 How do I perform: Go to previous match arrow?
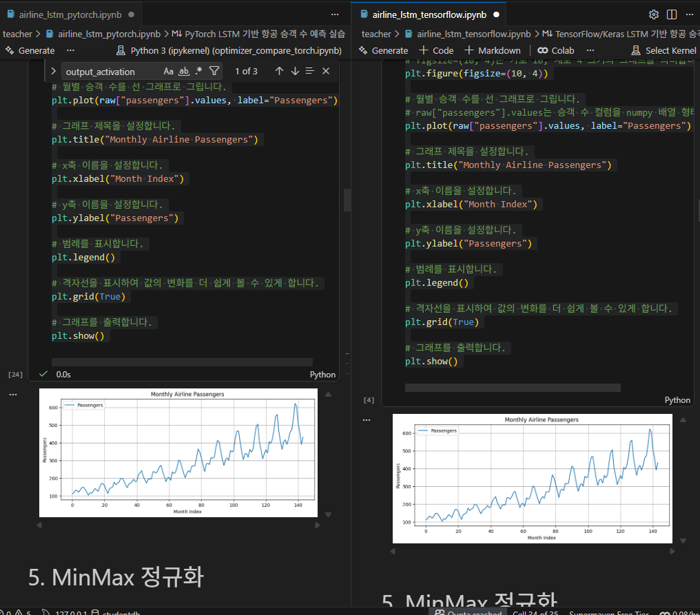pyautogui.click(x=280, y=71)
